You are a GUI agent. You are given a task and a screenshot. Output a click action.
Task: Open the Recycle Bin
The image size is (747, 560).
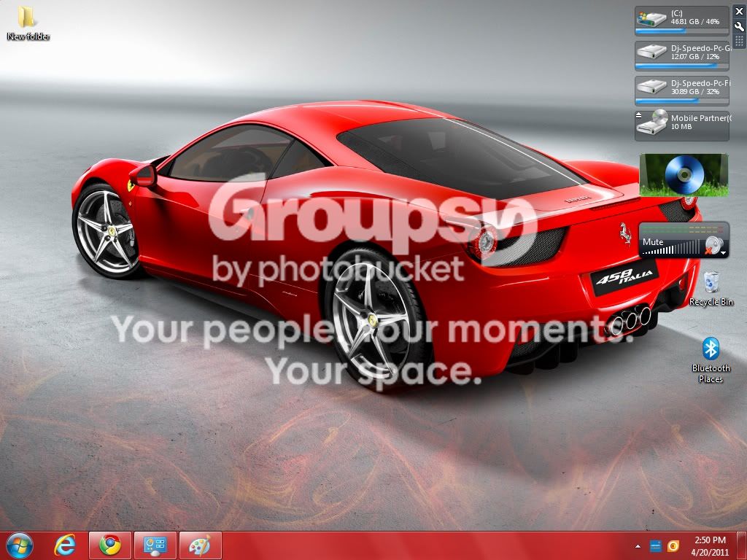click(x=711, y=289)
